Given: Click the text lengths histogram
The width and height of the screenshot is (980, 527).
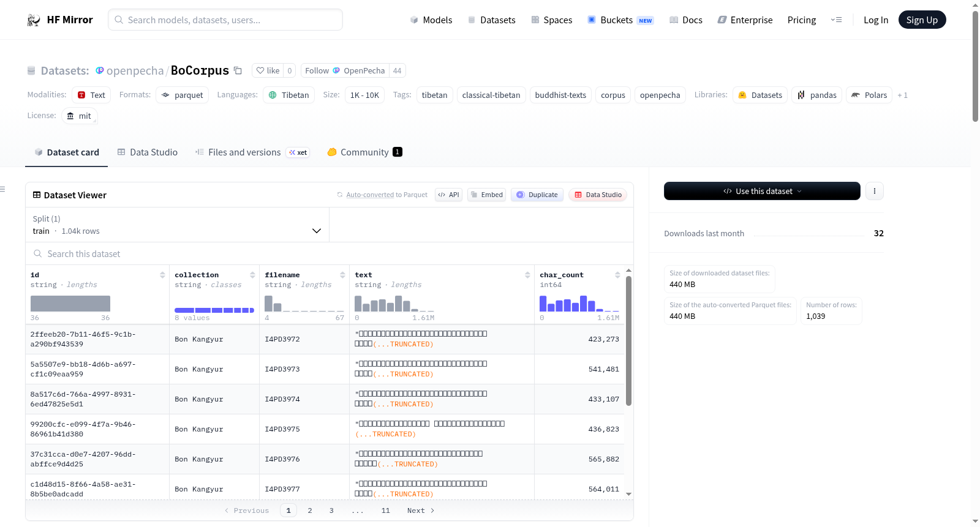Looking at the screenshot, I should tap(394, 304).
